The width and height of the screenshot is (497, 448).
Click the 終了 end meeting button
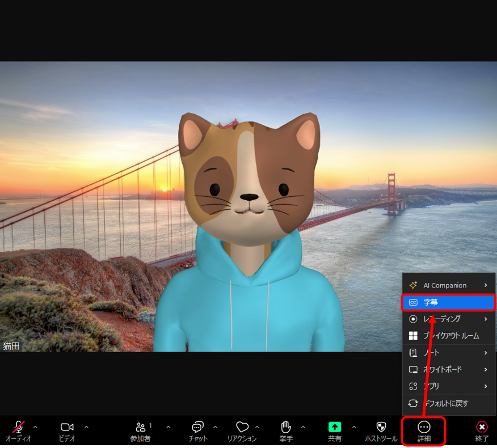482,432
